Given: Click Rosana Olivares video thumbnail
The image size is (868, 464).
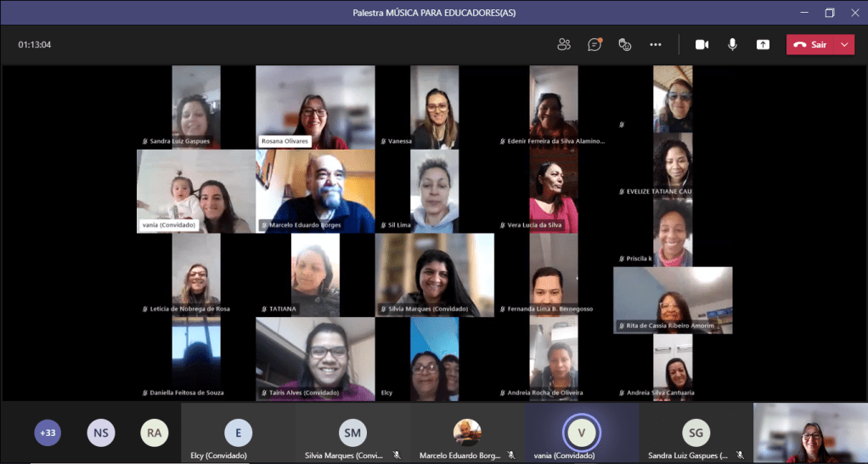Looking at the screenshot, I should click(315, 106).
